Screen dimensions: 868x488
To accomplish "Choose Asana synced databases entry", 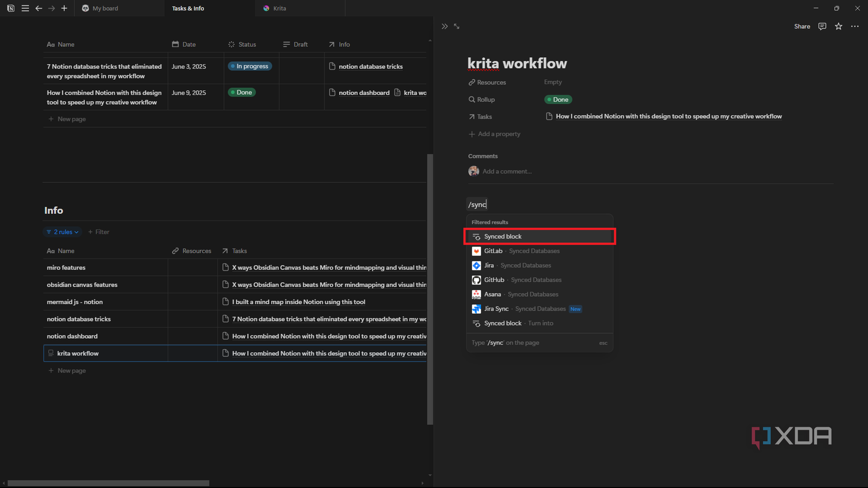I will pyautogui.click(x=539, y=294).
